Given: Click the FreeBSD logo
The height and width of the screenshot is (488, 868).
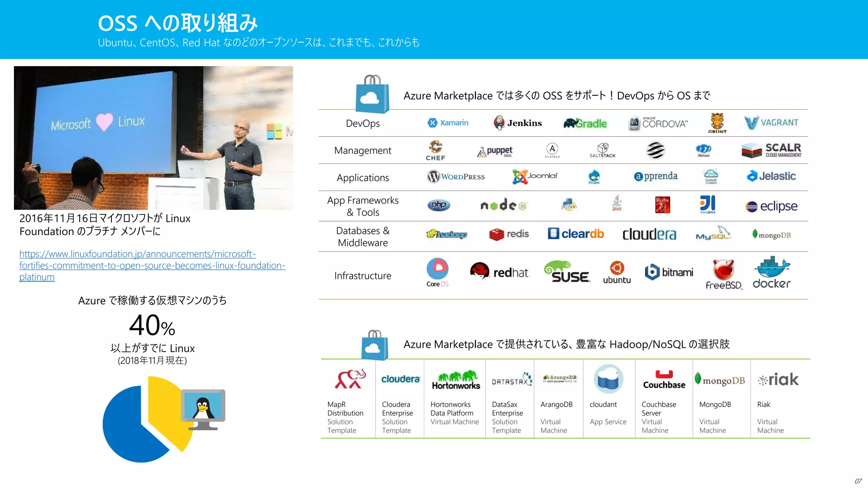Looking at the screenshot, I should [724, 274].
